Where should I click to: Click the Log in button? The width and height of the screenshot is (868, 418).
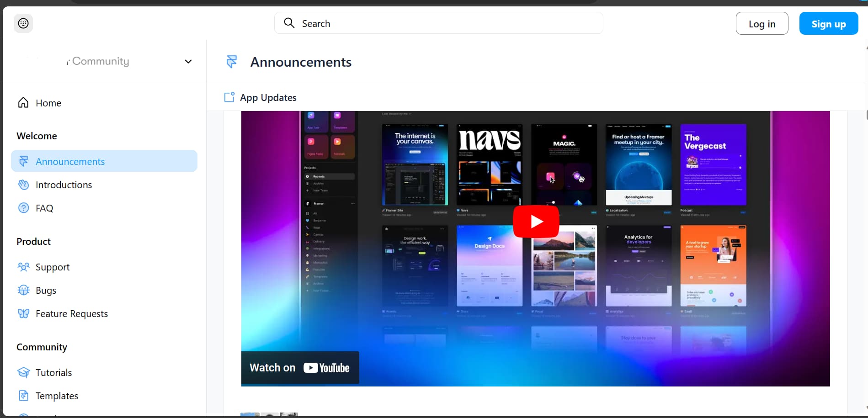tap(762, 23)
